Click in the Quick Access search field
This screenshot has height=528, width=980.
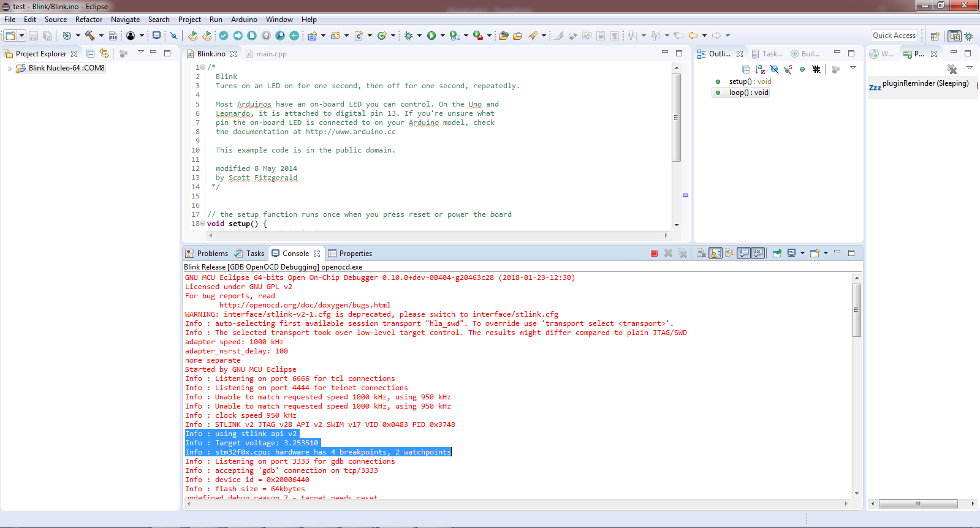(894, 36)
